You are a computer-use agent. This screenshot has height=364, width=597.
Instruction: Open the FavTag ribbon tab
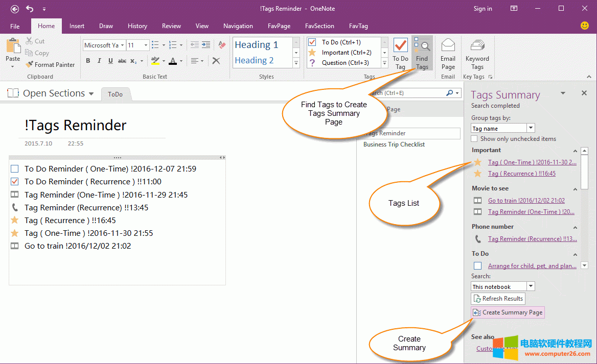358,26
